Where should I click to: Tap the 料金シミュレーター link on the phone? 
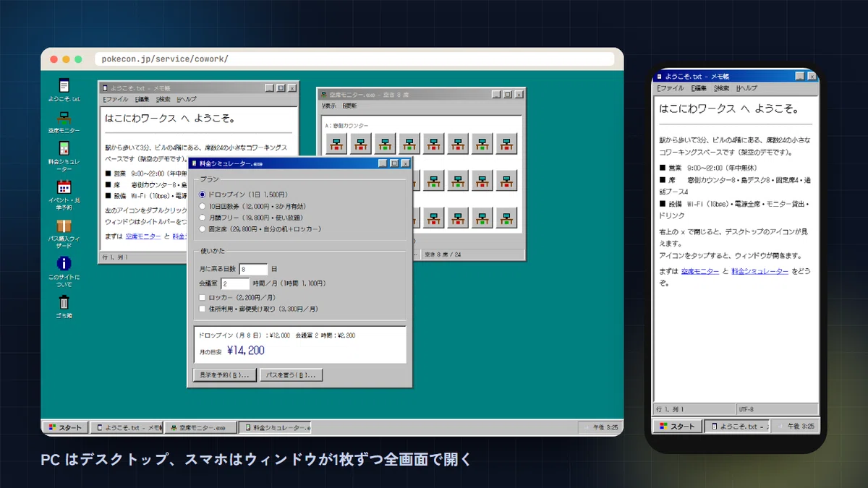(x=759, y=271)
